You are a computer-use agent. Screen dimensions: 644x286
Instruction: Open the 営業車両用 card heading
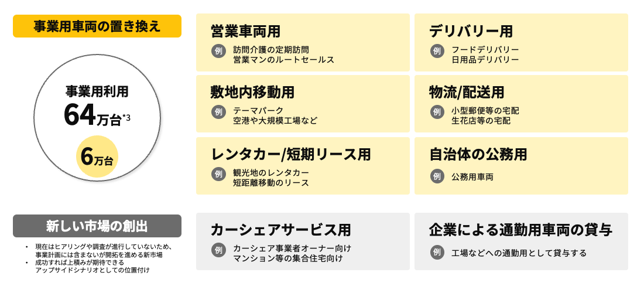point(245,31)
